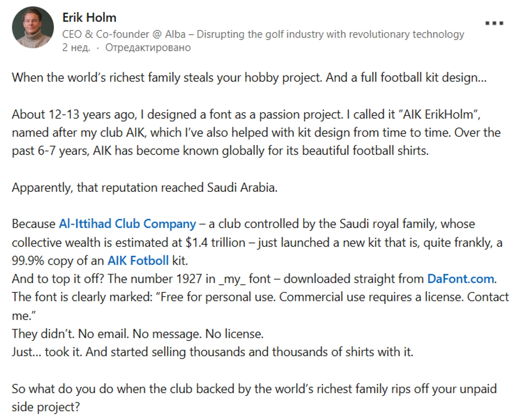Open the DaFont.com link

461,279
